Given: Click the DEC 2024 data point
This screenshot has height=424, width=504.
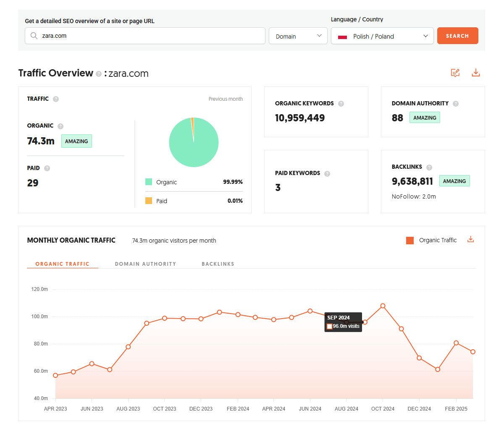Looking at the screenshot, I should pos(419,358).
